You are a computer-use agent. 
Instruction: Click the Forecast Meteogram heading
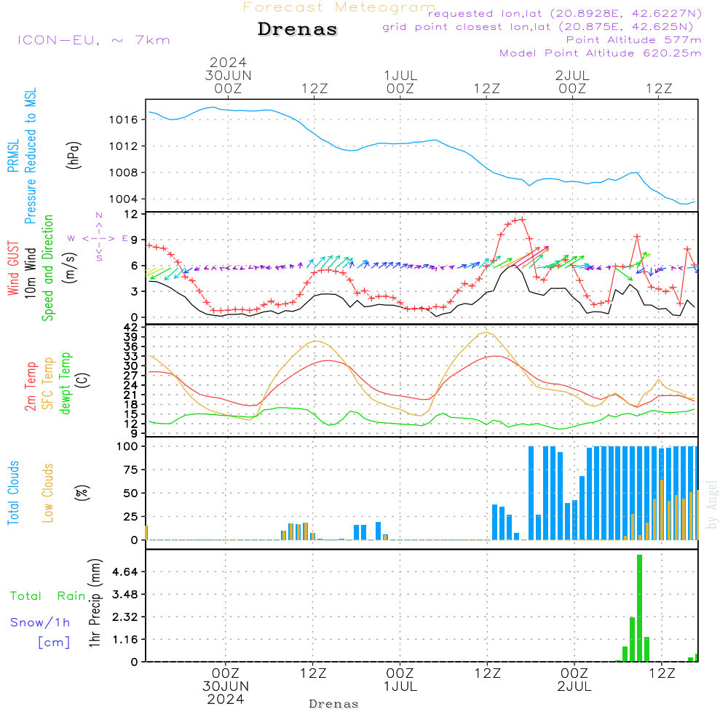click(339, 7)
